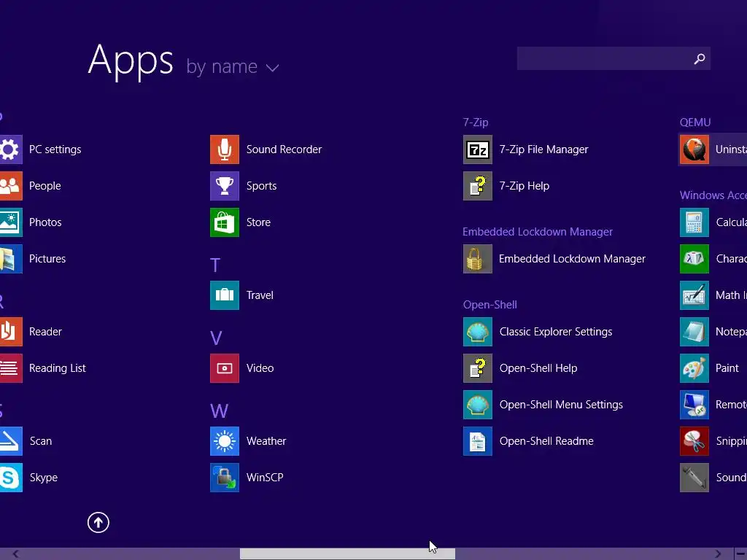Click the 'Store' app label
This screenshot has height=560, width=747.
(x=258, y=222)
